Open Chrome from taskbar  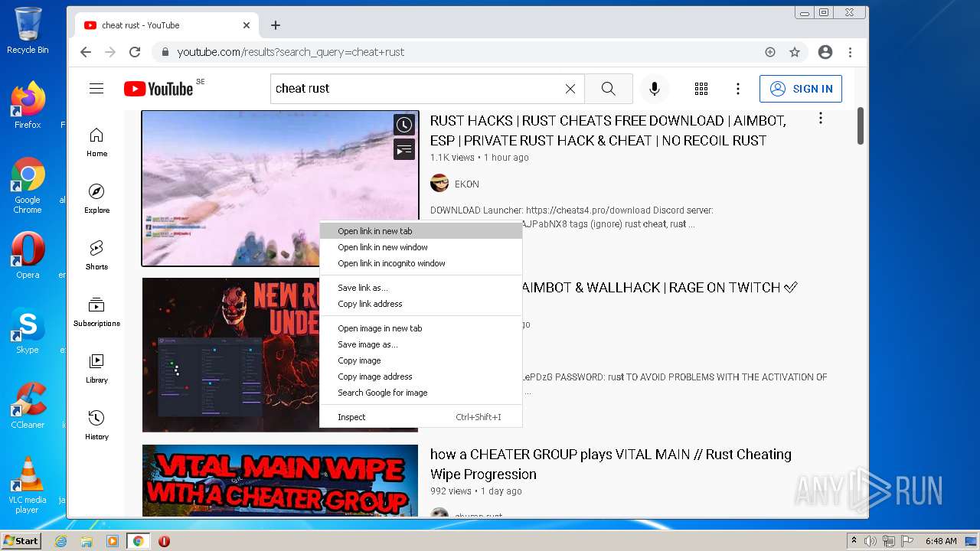pos(139,541)
